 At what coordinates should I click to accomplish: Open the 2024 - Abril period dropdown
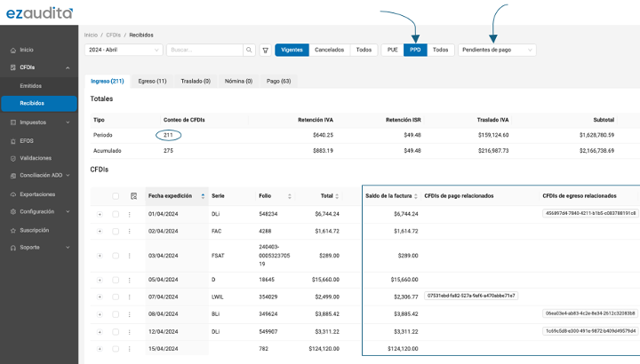click(x=124, y=51)
